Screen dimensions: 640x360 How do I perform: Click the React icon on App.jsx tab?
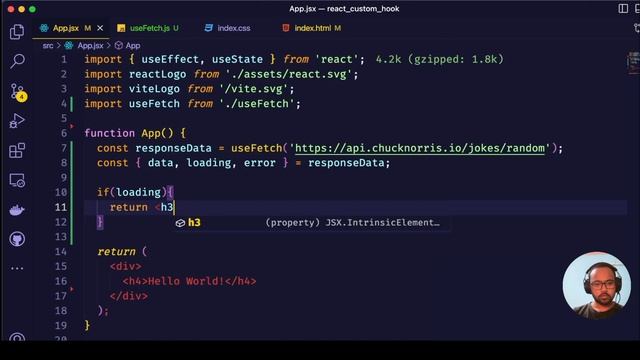(44, 28)
